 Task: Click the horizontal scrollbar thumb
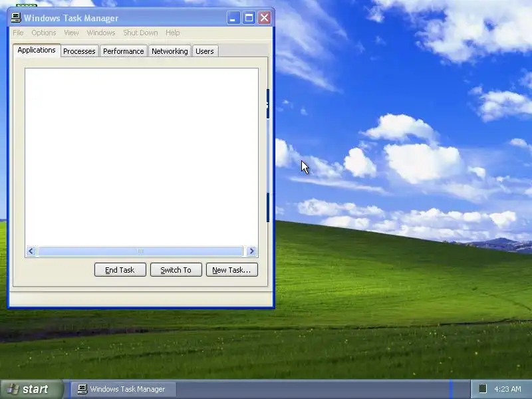(x=140, y=251)
